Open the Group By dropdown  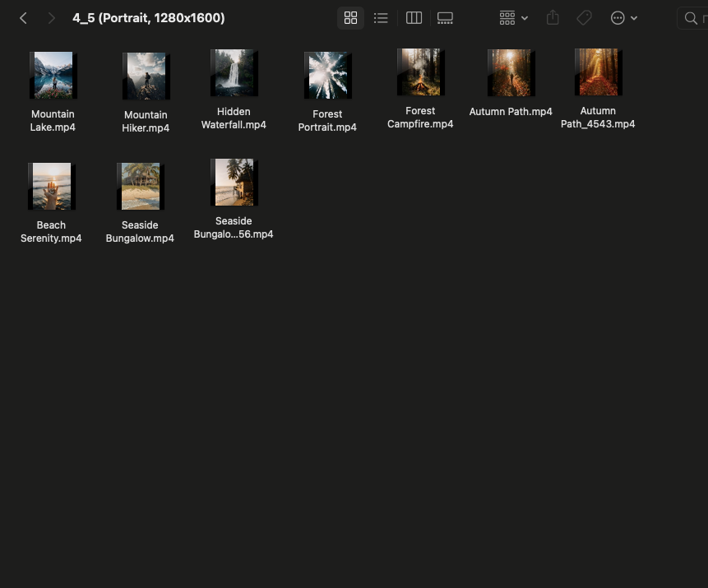pyautogui.click(x=513, y=18)
